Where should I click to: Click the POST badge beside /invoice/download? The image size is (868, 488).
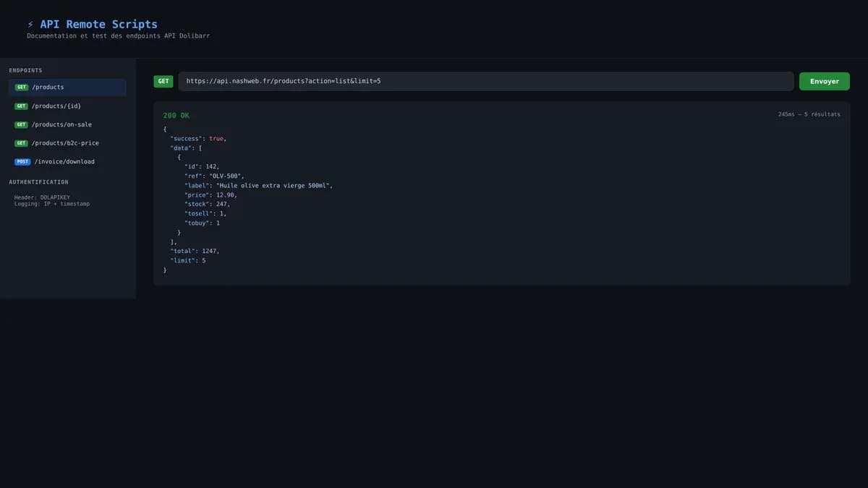22,161
